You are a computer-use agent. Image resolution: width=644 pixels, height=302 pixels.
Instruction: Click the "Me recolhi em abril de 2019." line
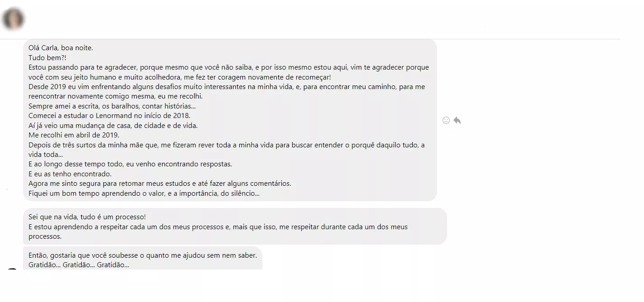74,135
